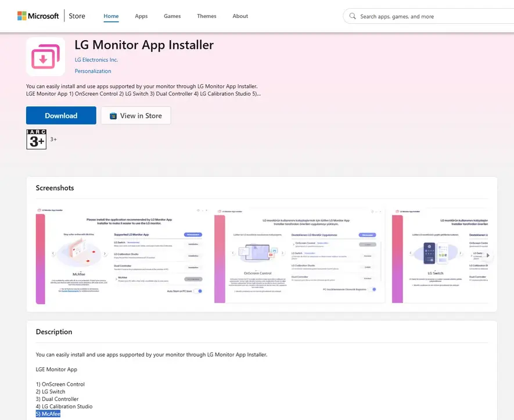The width and height of the screenshot is (514, 420).
Task: Click the IARC 3+ rating badge
Action: pyautogui.click(x=37, y=139)
